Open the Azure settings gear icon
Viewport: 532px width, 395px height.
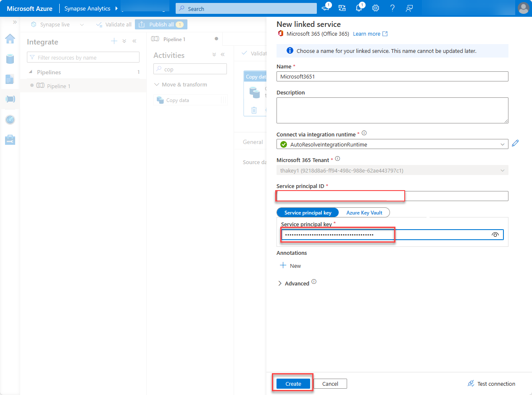pyautogui.click(x=375, y=8)
